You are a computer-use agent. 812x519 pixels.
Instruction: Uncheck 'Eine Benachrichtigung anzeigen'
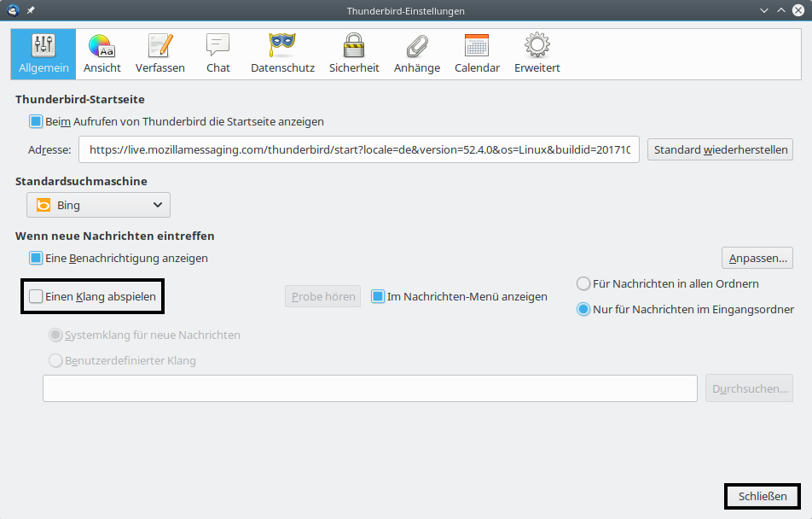[36, 258]
